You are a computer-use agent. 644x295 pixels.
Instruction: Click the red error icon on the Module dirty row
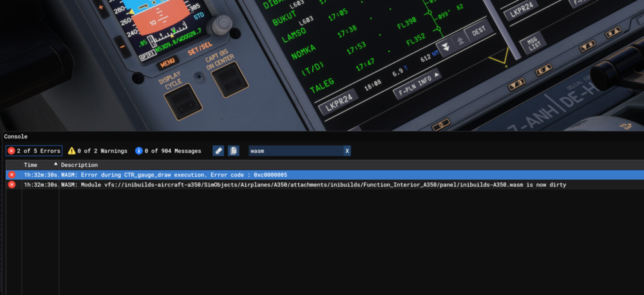[x=12, y=185]
